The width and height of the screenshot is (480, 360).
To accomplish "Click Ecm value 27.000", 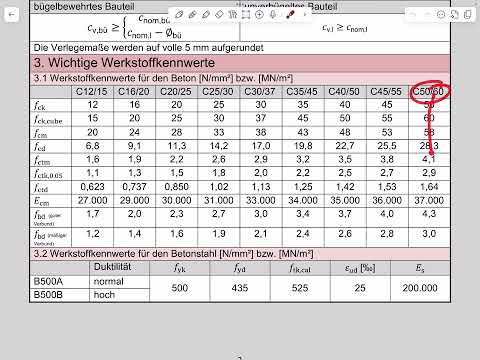I will (x=92, y=200).
